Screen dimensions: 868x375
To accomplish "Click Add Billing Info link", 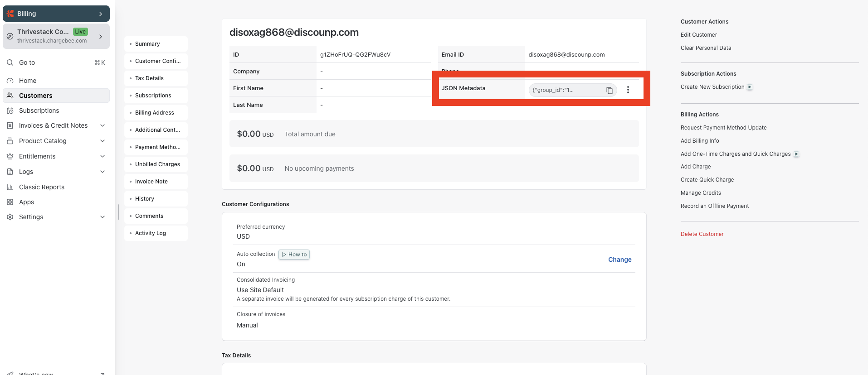I will click(x=700, y=141).
